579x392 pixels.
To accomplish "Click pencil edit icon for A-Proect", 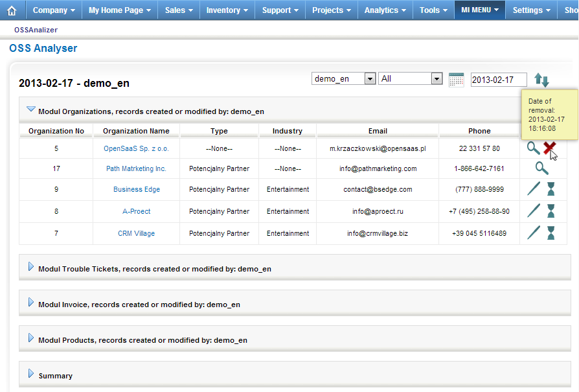I will pos(534,211).
